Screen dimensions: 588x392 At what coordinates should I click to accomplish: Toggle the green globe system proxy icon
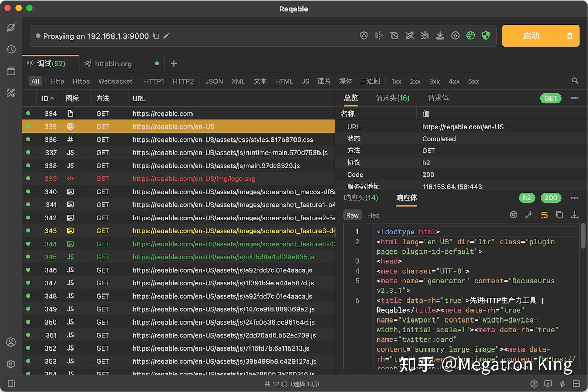(x=470, y=36)
